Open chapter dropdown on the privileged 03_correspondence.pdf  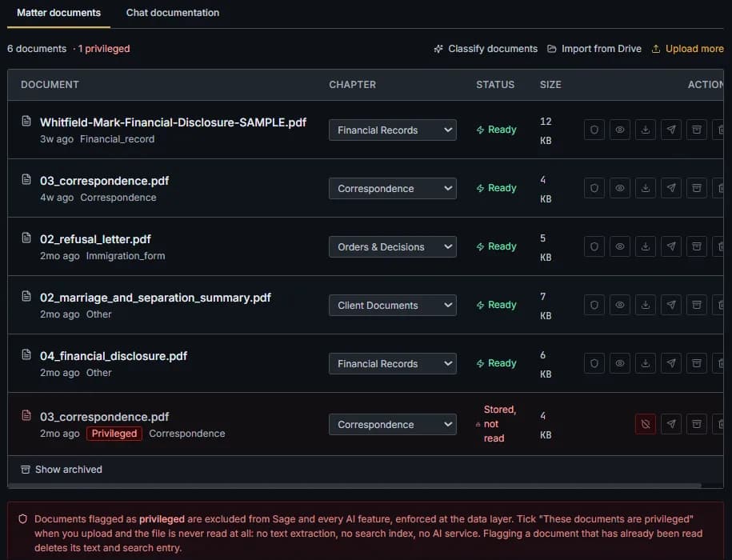pos(393,424)
